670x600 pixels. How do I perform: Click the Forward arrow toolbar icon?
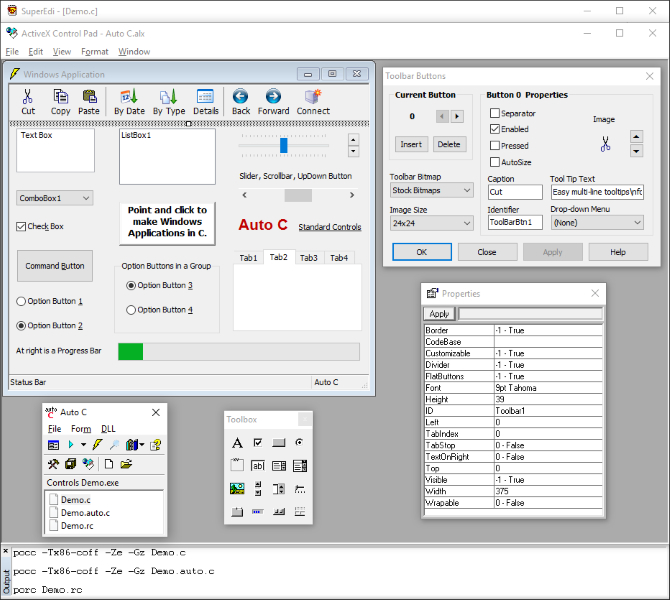(273, 97)
